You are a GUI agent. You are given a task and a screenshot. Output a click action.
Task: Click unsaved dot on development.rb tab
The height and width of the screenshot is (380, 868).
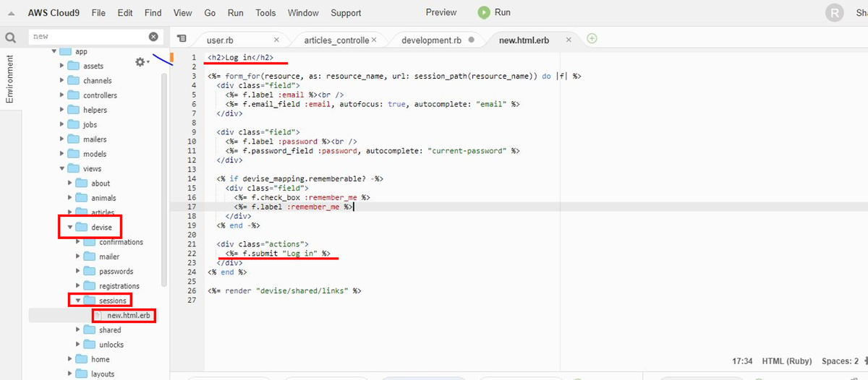coord(471,40)
